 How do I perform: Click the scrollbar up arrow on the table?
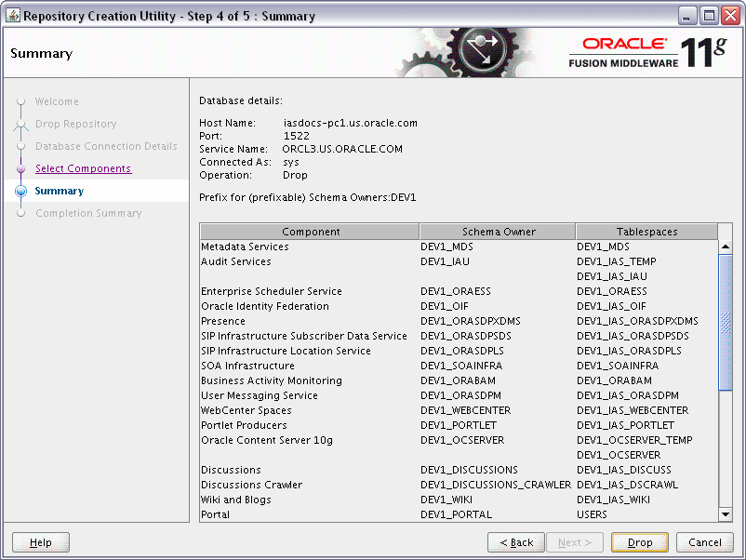725,245
